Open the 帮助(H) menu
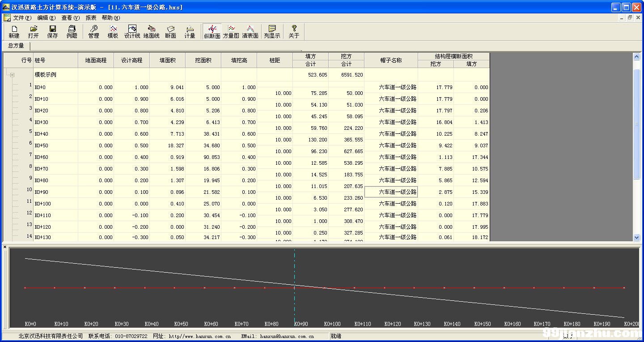Viewport: 644px width, 342px height. (111, 18)
